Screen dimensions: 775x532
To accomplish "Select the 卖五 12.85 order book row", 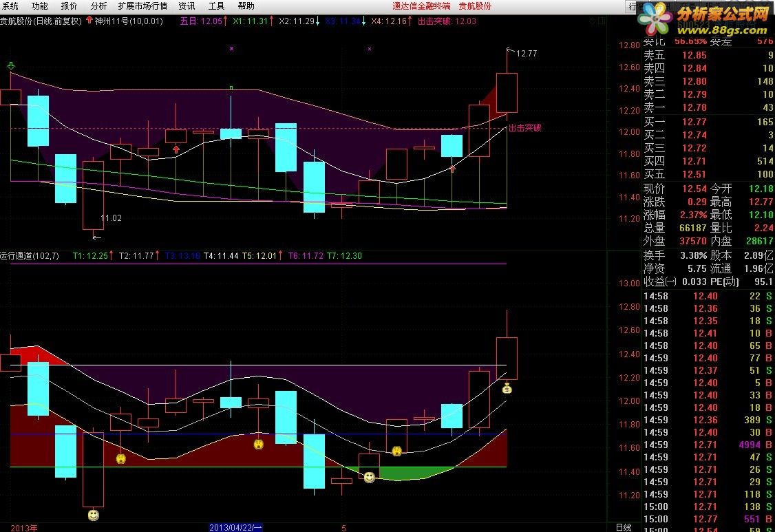I will [x=708, y=55].
